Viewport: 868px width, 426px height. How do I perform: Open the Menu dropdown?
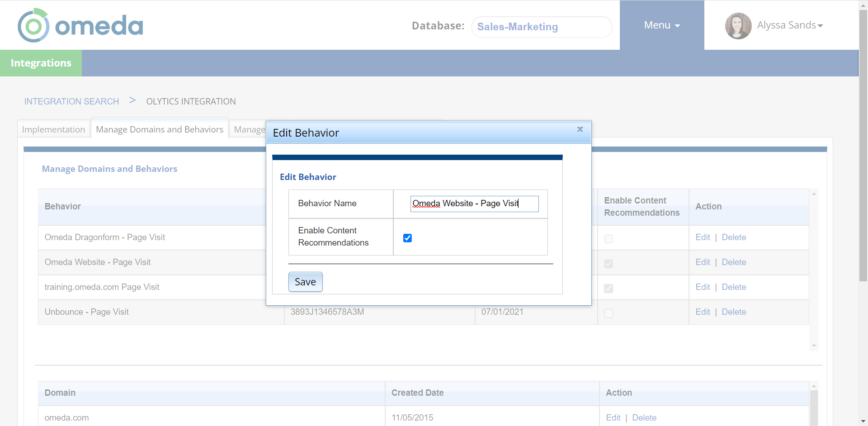coord(661,25)
